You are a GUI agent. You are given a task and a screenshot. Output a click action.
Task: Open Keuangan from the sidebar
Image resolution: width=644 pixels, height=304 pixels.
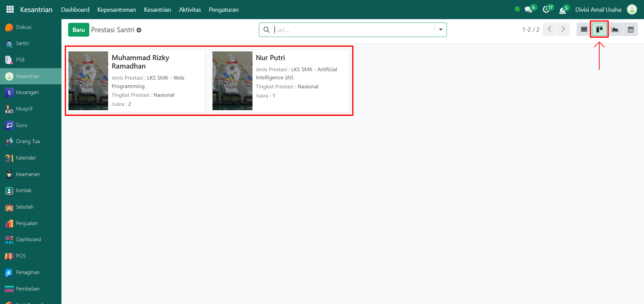coord(27,92)
